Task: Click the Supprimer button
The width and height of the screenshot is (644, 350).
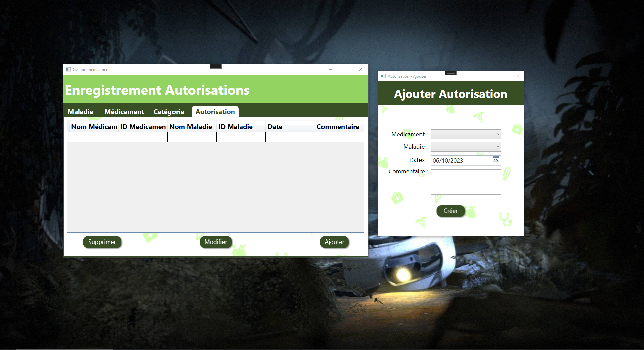Action: [102, 242]
